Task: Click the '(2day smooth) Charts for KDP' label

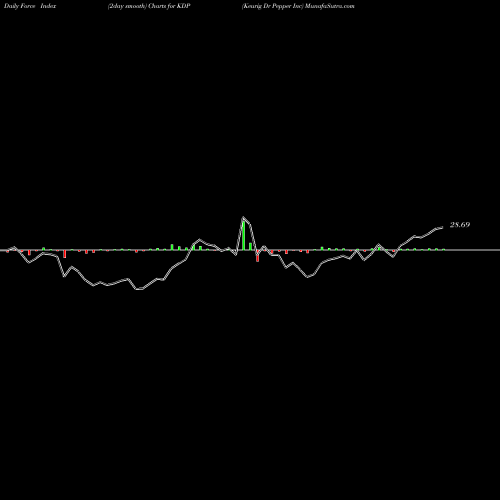Action: point(149,6)
